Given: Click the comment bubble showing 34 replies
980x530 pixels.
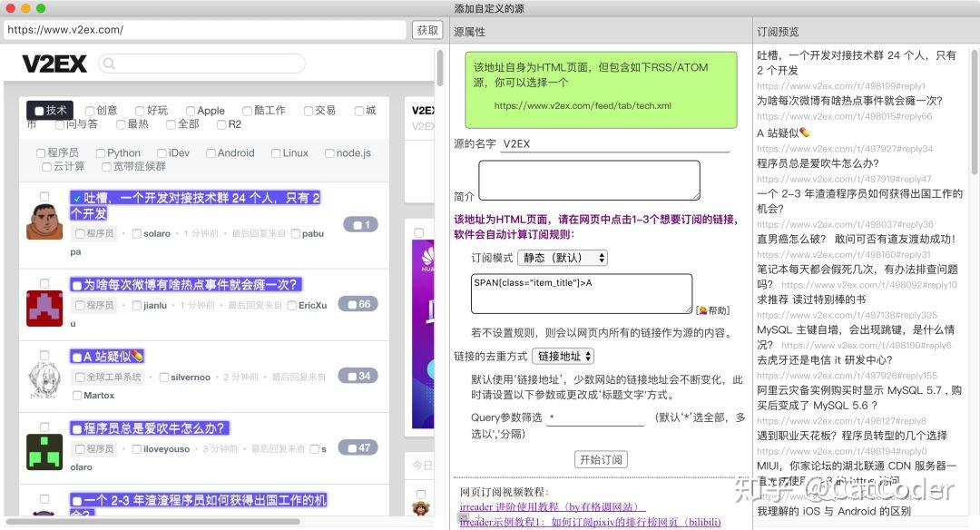Looking at the screenshot, I should [x=358, y=373].
